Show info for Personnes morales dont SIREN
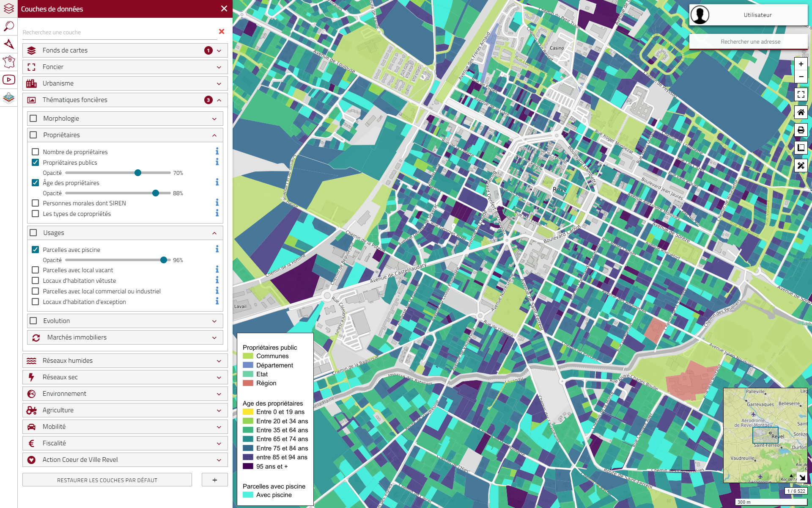Image resolution: width=812 pixels, height=508 pixels. [x=217, y=203]
